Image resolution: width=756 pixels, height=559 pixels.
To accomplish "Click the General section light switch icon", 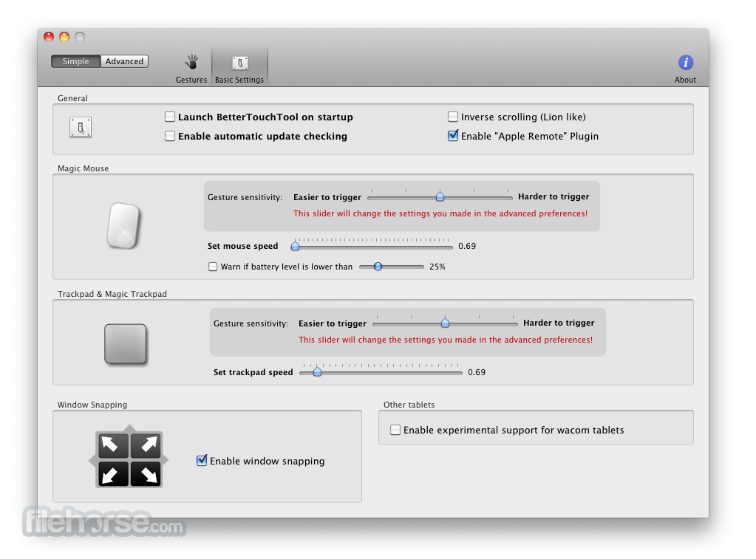I will [x=80, y=127].
